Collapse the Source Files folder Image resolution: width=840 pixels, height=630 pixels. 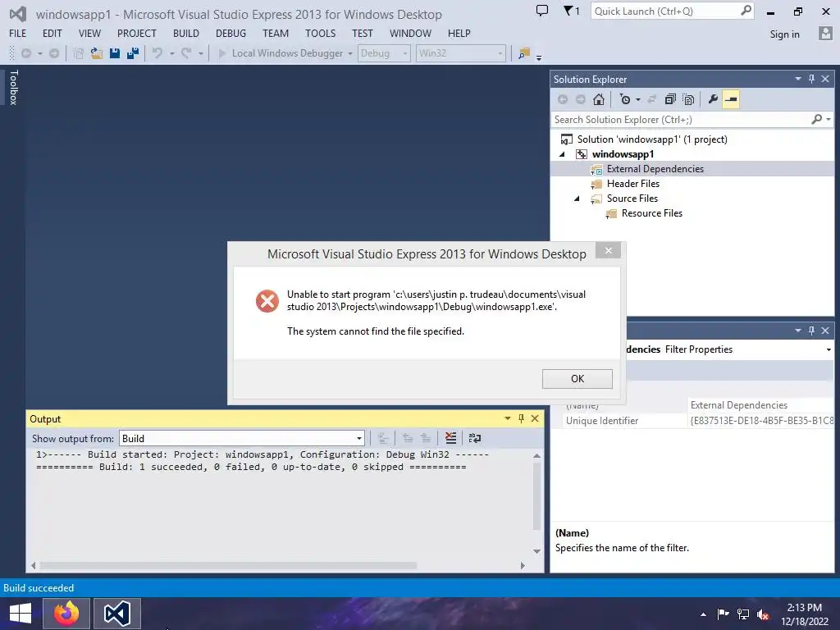577,199
